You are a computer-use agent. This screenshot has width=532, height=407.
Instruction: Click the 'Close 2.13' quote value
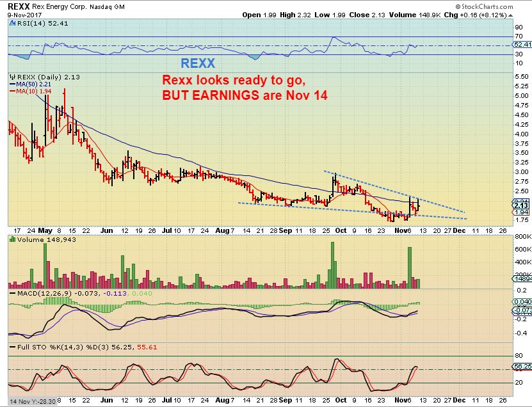(x=367, y=15)
